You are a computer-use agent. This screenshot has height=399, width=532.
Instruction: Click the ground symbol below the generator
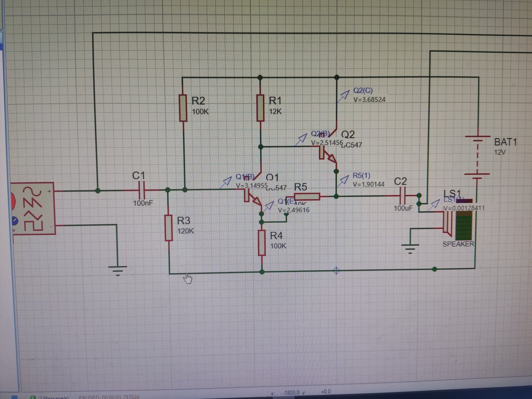coord(117,271)
